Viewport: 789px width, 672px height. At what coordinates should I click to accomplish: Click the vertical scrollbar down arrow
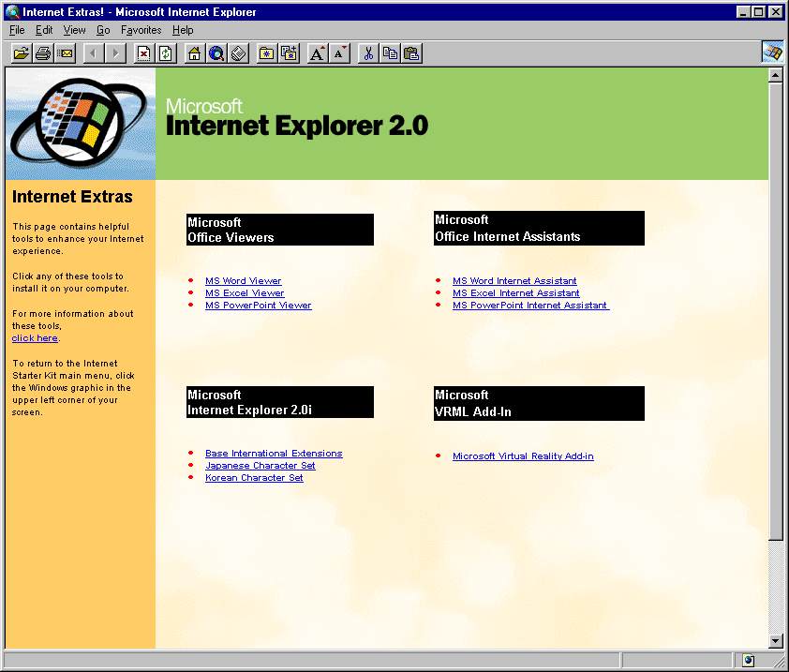776,641
